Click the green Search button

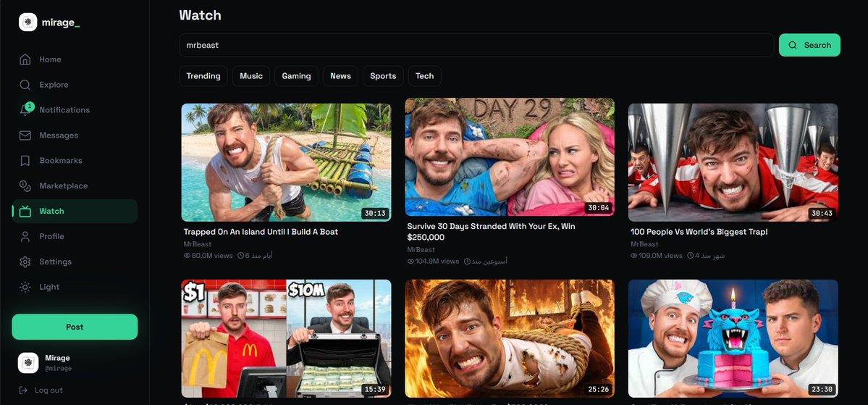809,45
